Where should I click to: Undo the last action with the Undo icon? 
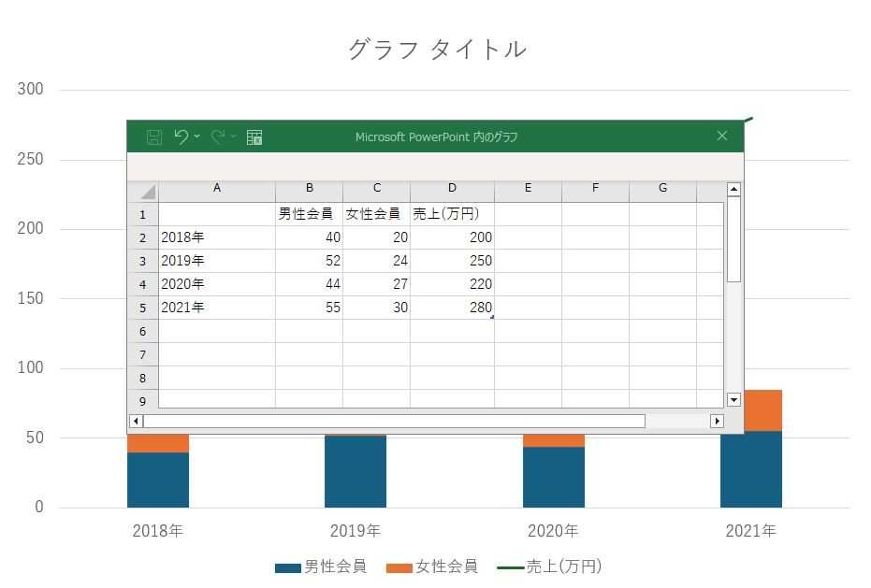point(181,136)
